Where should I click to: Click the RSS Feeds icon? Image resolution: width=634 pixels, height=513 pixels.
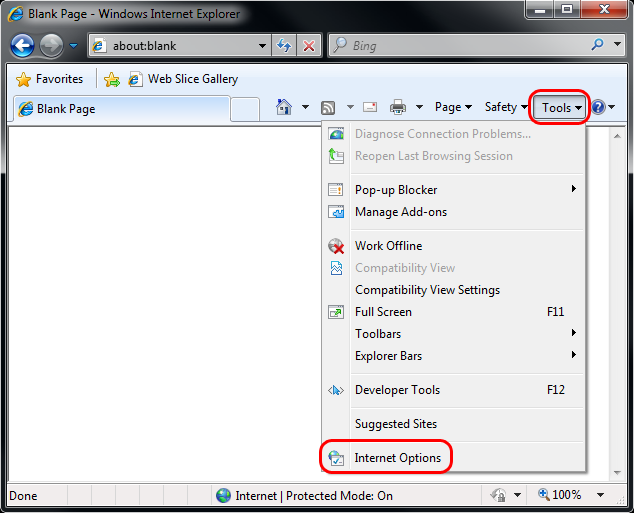328,107
